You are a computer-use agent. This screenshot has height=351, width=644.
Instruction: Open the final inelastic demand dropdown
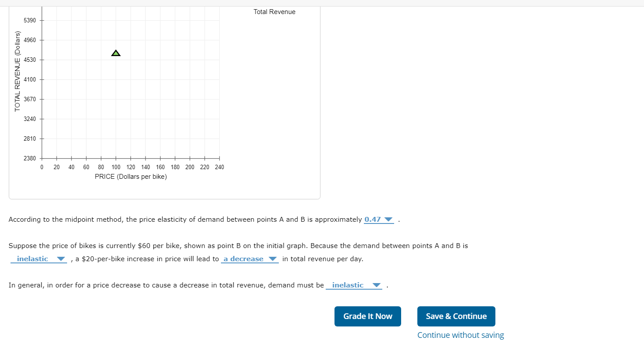(x=353, y=285)
